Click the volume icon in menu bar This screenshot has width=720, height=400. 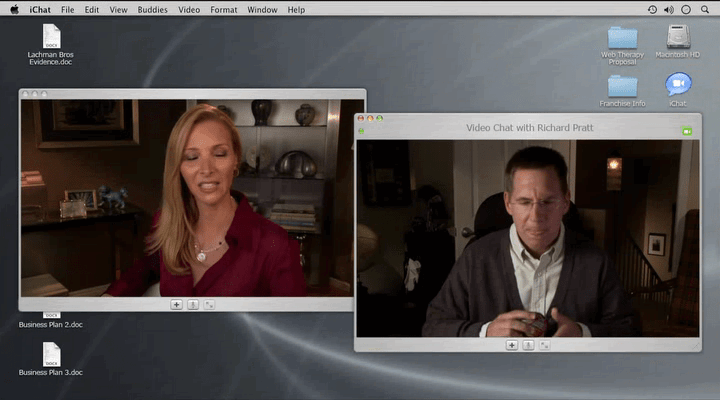669,9
